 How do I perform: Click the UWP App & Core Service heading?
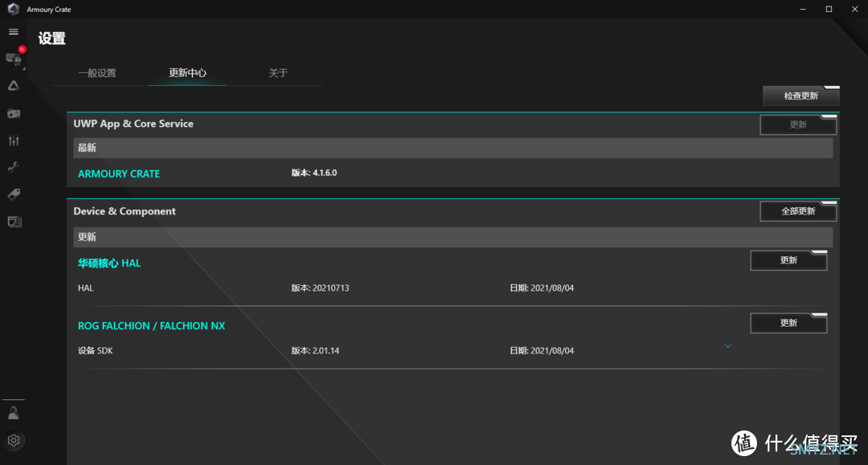pos(133,124)
